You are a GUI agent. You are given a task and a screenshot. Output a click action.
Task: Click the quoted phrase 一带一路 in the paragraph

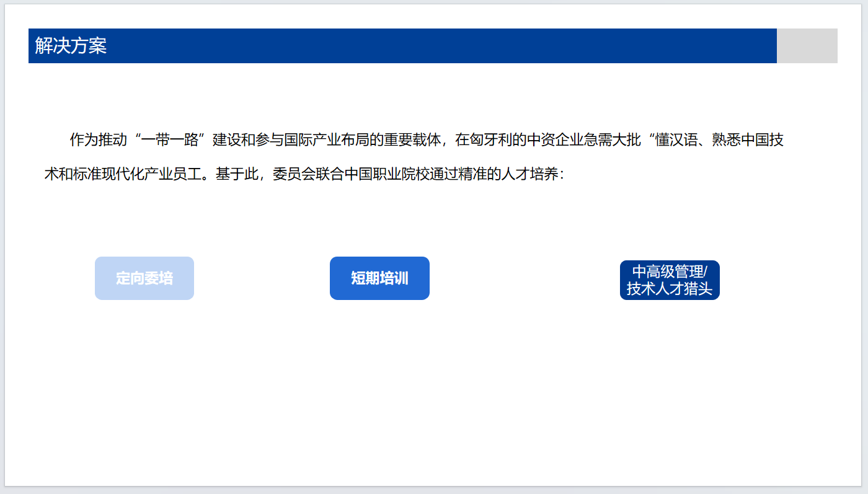(x=170, y=140)
